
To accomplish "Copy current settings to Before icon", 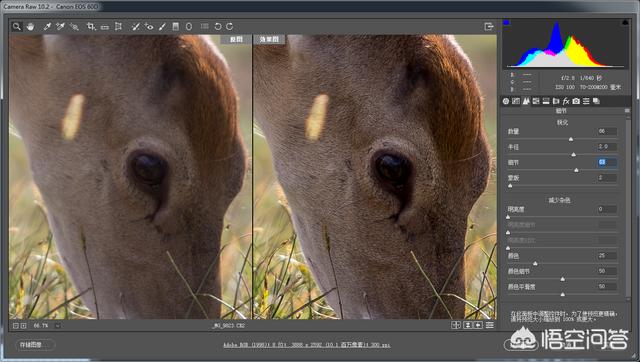I will (x=478, y=325).
